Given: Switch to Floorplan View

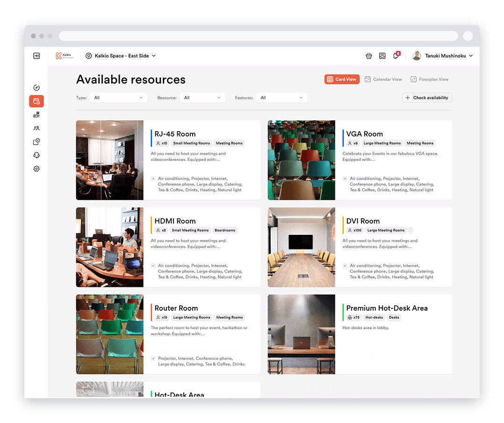Looking at the screenshot, I should 429,80.
